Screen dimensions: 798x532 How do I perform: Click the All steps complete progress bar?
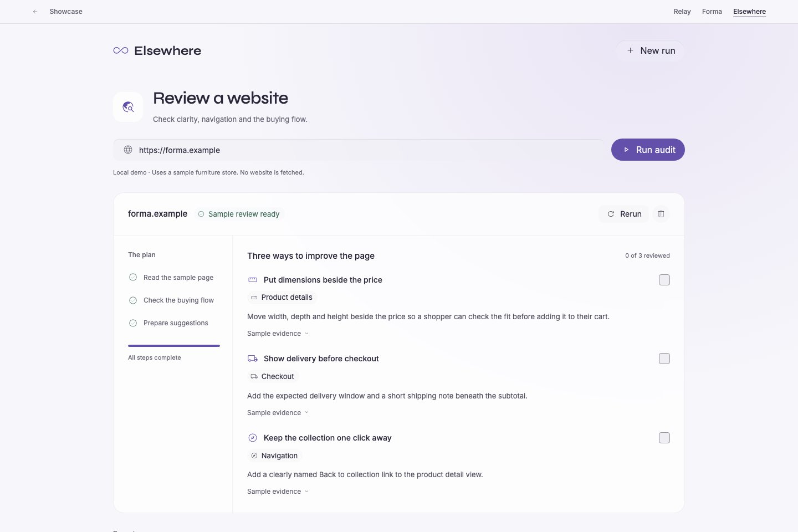[174, 346]
